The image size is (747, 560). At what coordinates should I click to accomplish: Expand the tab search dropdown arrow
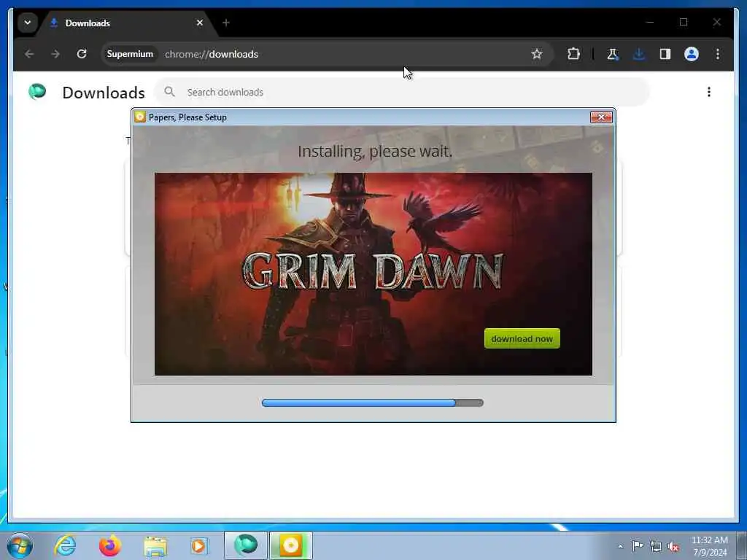pos(28,23)
